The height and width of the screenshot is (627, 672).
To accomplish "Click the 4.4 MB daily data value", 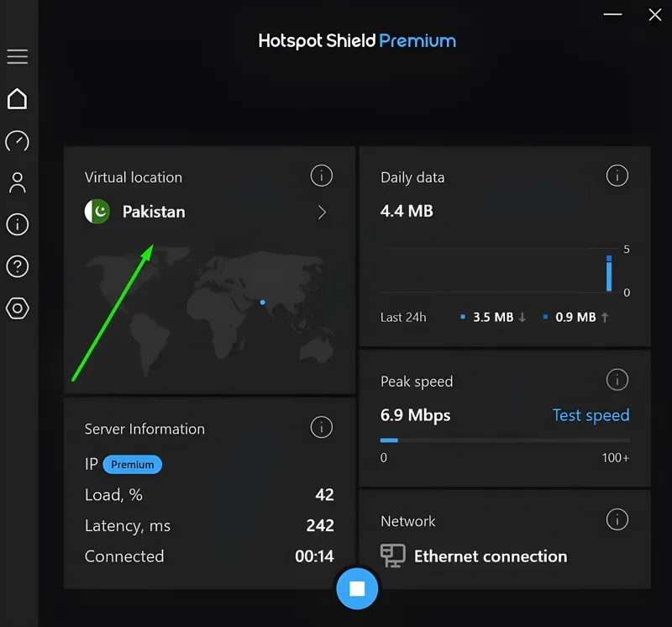I will 407,211.
